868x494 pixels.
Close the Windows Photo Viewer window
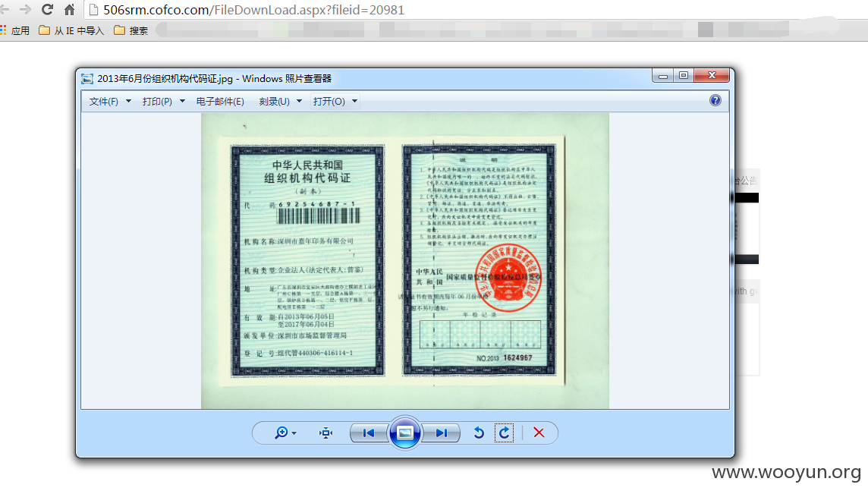click(712, 76)
